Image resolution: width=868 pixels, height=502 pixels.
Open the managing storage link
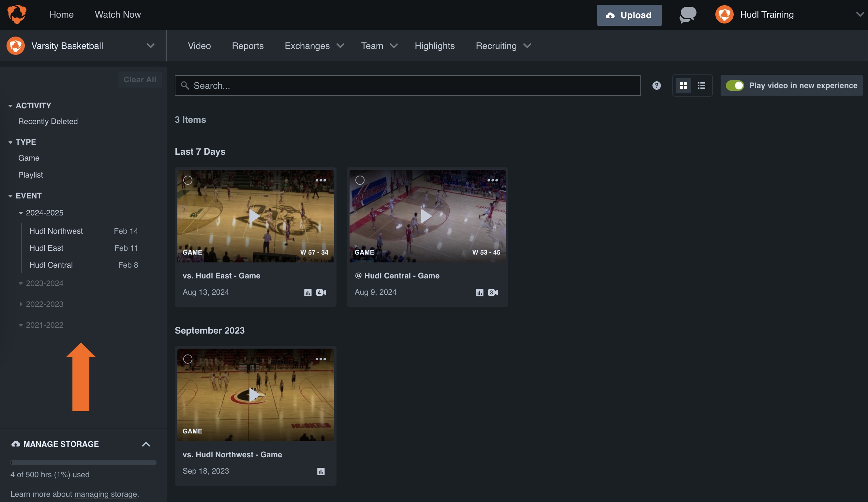click(x=105, y=494)
